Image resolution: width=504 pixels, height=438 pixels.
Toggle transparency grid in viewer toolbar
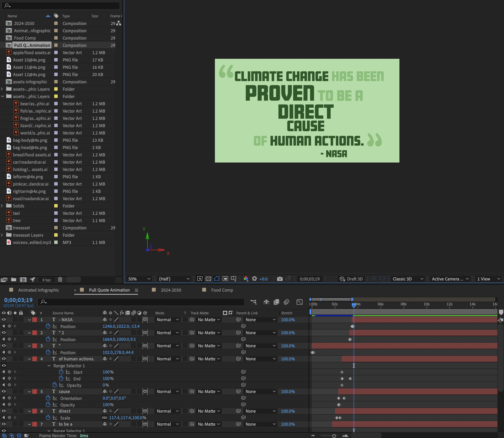208,279
